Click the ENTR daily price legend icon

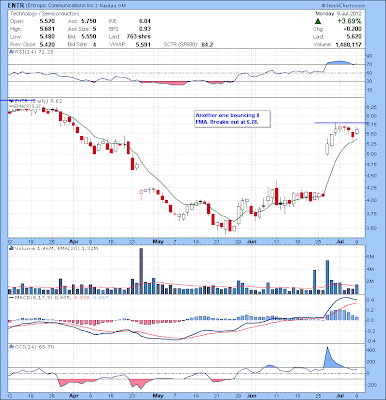[11, 101]
